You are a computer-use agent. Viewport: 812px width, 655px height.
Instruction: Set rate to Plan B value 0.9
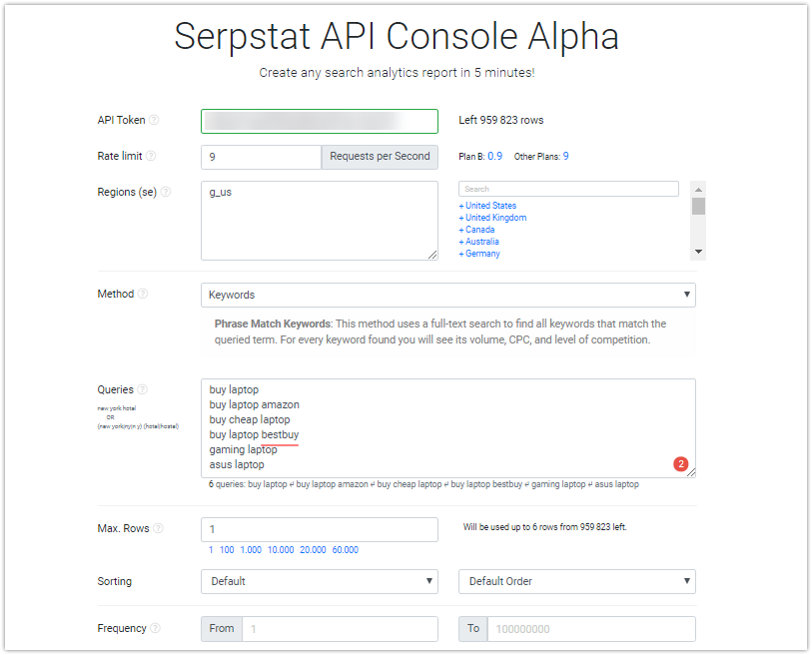(494, 156)
